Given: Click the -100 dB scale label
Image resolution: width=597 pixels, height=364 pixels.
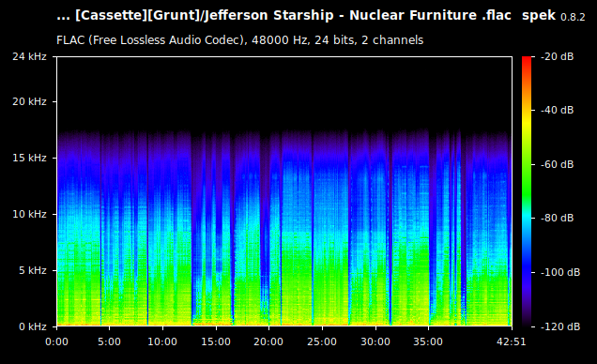Looking at the screenshot, I should 560,272.
